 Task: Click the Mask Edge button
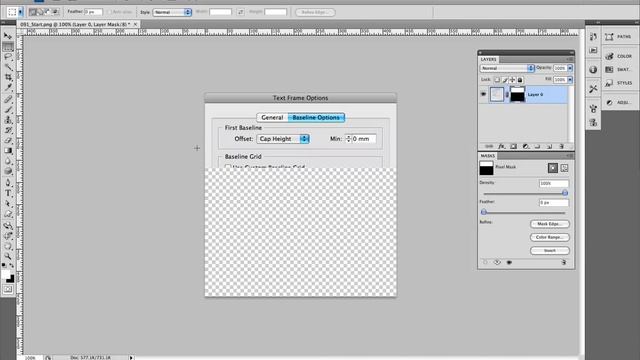click(x=550, y=224)
